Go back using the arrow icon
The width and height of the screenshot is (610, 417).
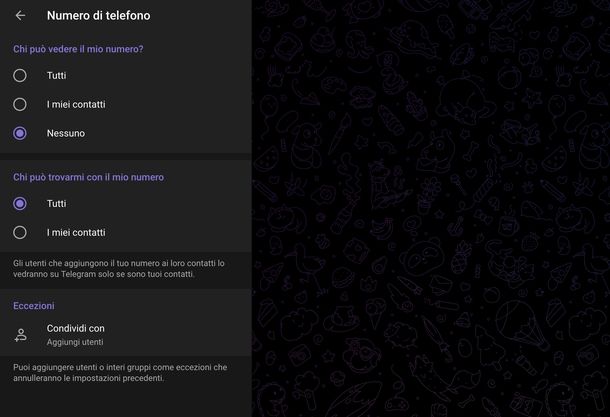tap(20, 15)
